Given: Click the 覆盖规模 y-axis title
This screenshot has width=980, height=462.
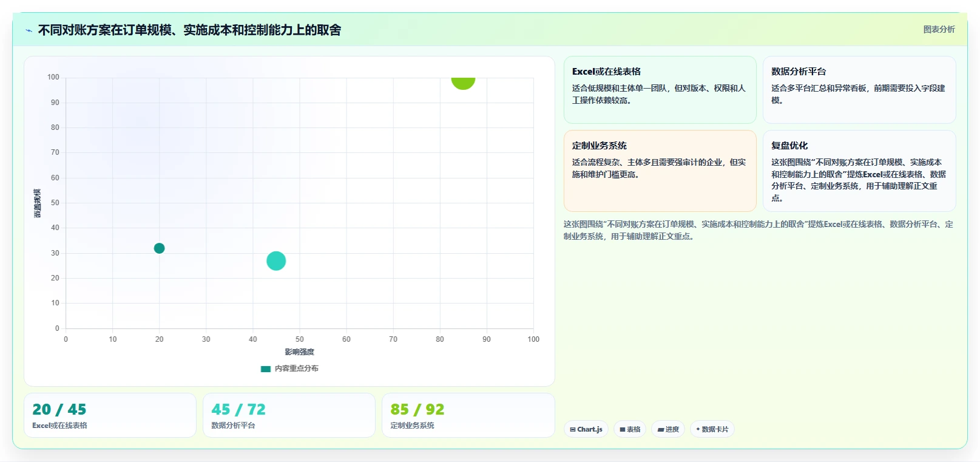Looking at the screenshot, I should 38,203.
